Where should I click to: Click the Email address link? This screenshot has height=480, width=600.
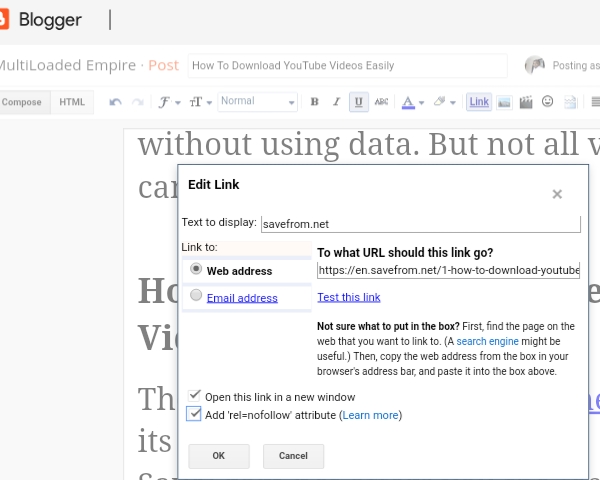(x=242, y=298)
